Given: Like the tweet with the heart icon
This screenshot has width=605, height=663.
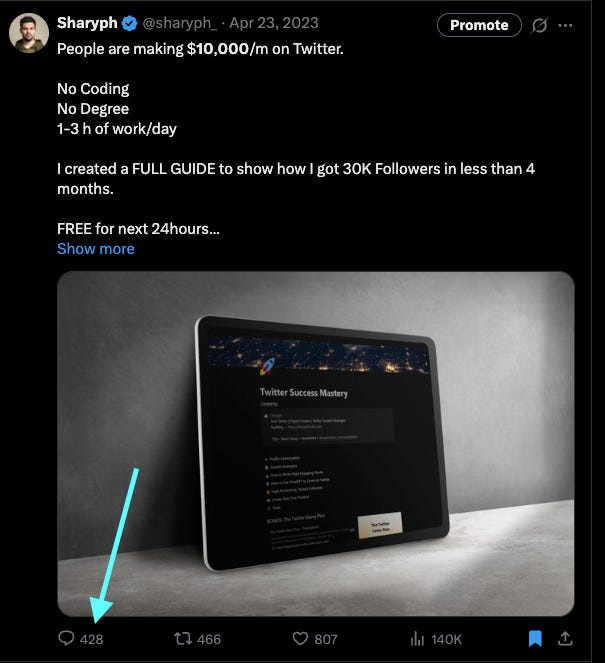Looking at the screenshot, I should point(300,638).
